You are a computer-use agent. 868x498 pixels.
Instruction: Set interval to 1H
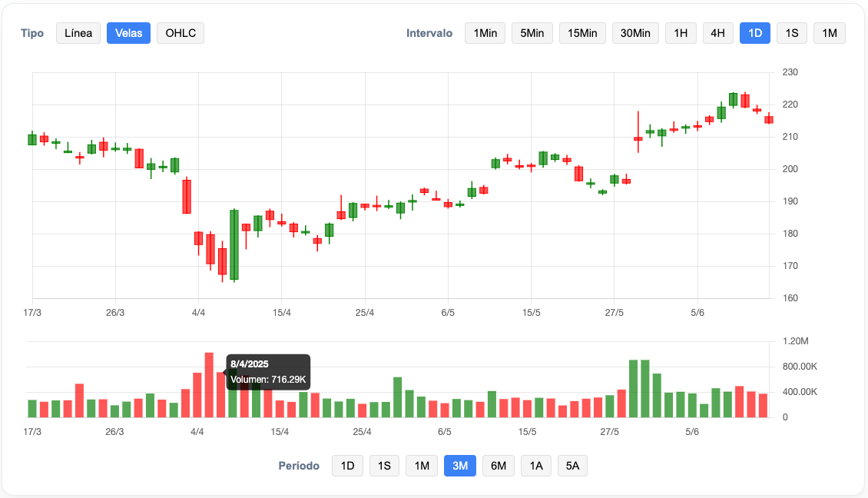[681, 33]
